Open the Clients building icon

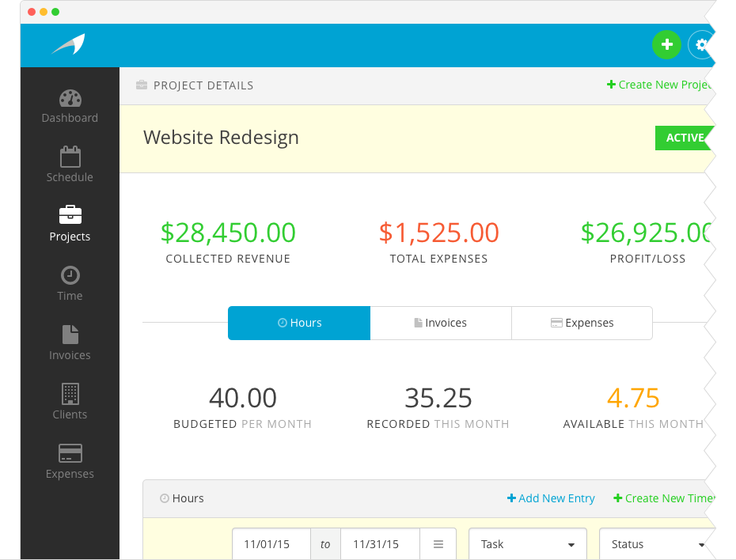(x=70, y=393)
